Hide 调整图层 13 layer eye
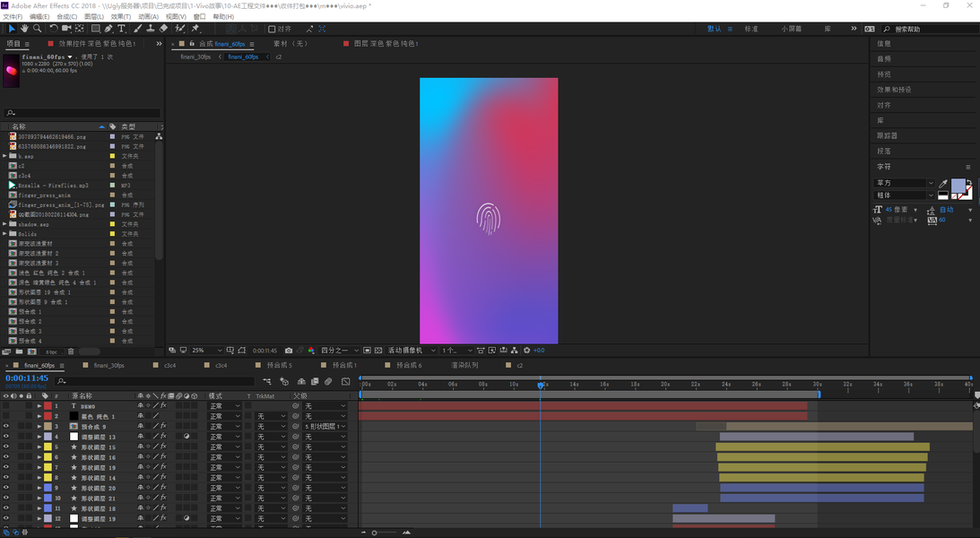 [x=5, y=437]
